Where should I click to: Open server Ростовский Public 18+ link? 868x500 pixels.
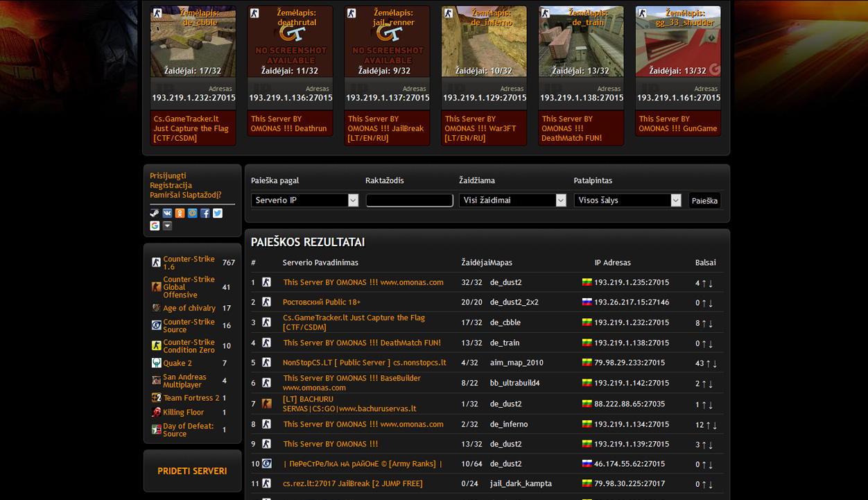click(x=322, y=302)
